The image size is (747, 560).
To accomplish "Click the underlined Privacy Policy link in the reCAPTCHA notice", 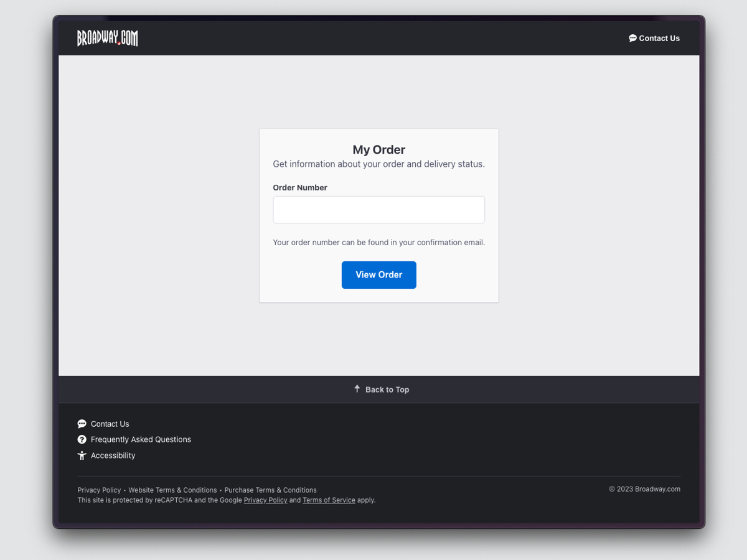I will (x=265, y=500).
